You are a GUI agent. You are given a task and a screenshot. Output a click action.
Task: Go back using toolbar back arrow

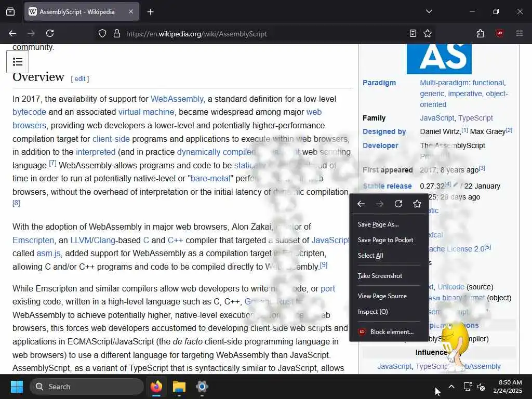(x=12, y=33)
